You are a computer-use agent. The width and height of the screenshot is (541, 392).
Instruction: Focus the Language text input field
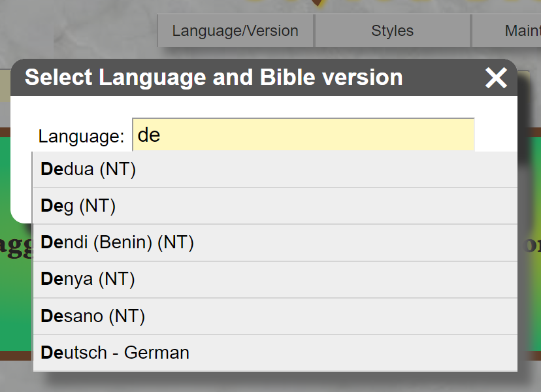[303, 135]
